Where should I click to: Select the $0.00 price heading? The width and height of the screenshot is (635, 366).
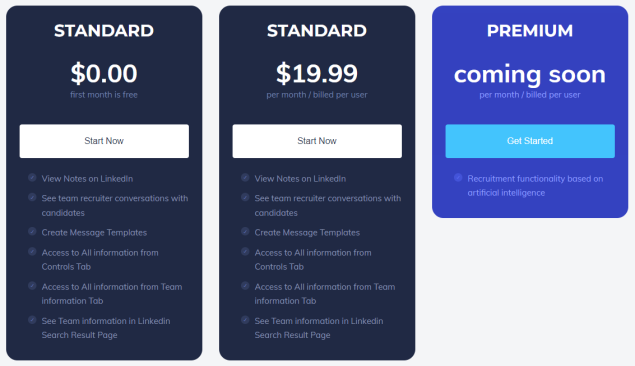coord(104,73)
